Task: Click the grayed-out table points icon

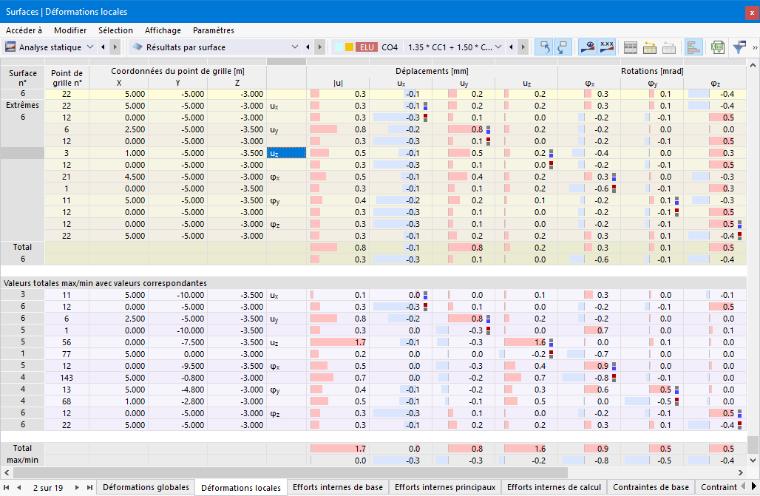Action: 669,47
